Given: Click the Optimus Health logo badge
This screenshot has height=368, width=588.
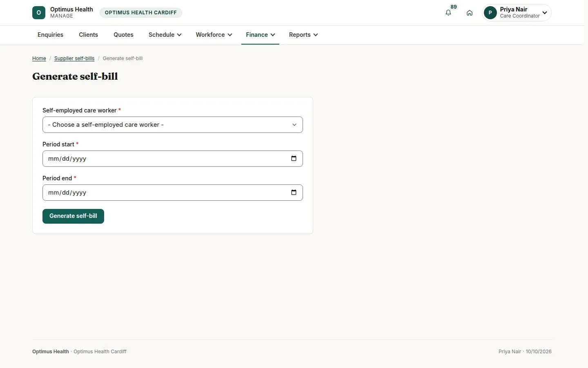Looking at the screenshot, I should coord(39,13).
